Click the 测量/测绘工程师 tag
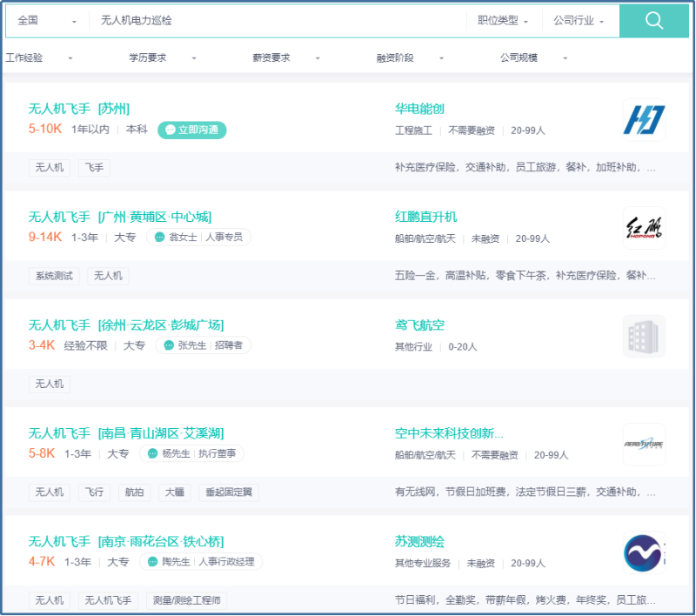Viewport: 696px width, 616px height. pyautogui.click(x=186, y=600)
